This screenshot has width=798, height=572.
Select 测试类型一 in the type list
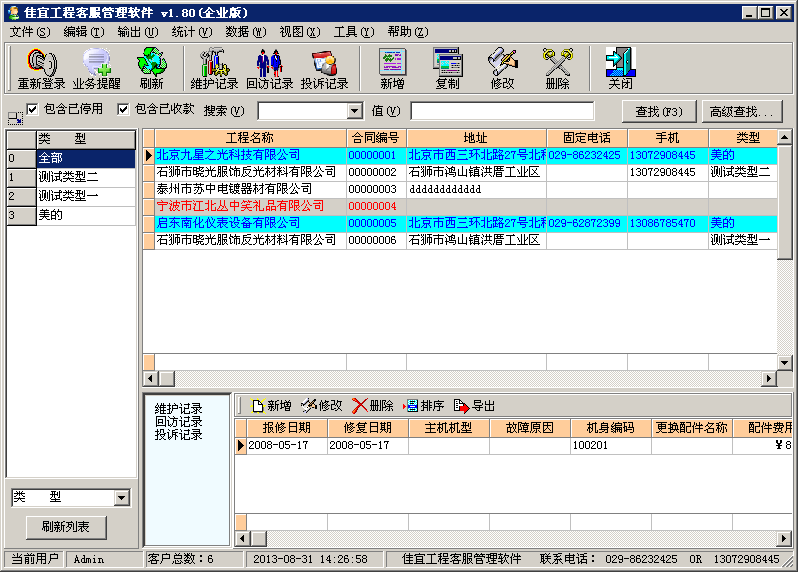(x=86, y=196)
